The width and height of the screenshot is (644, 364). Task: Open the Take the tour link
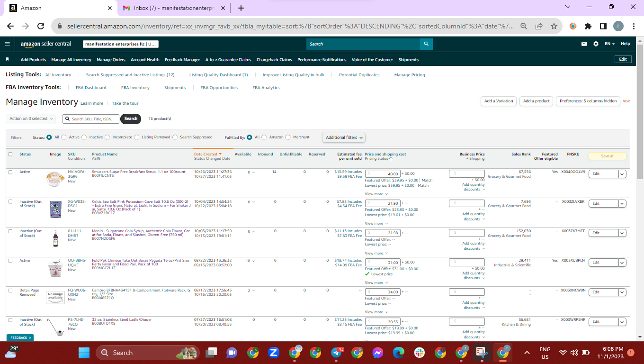point(125,103)
